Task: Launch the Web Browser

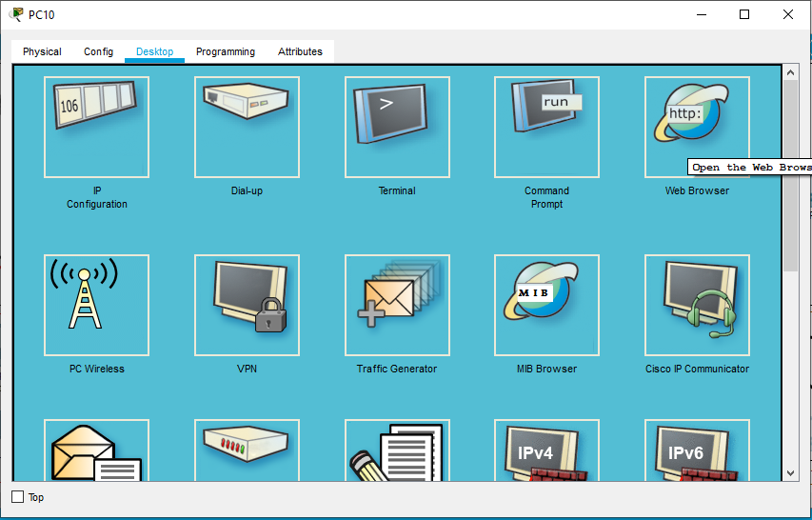Action: tap(697, 127)
